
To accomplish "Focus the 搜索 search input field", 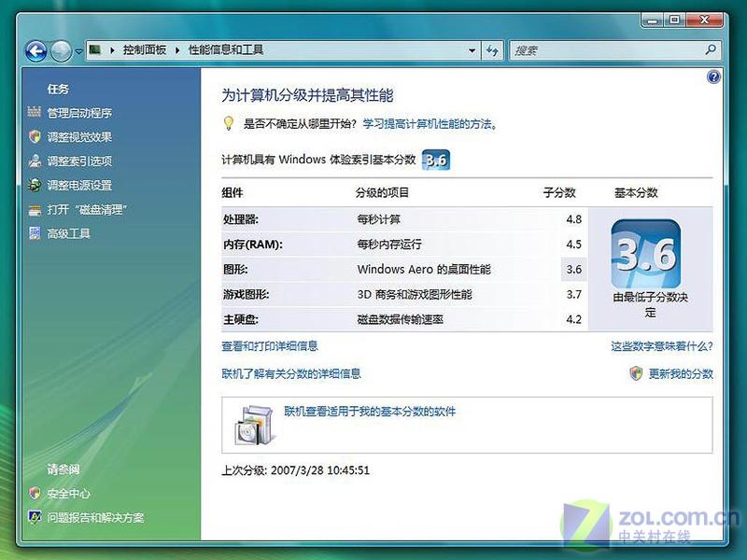I will 614,50.
